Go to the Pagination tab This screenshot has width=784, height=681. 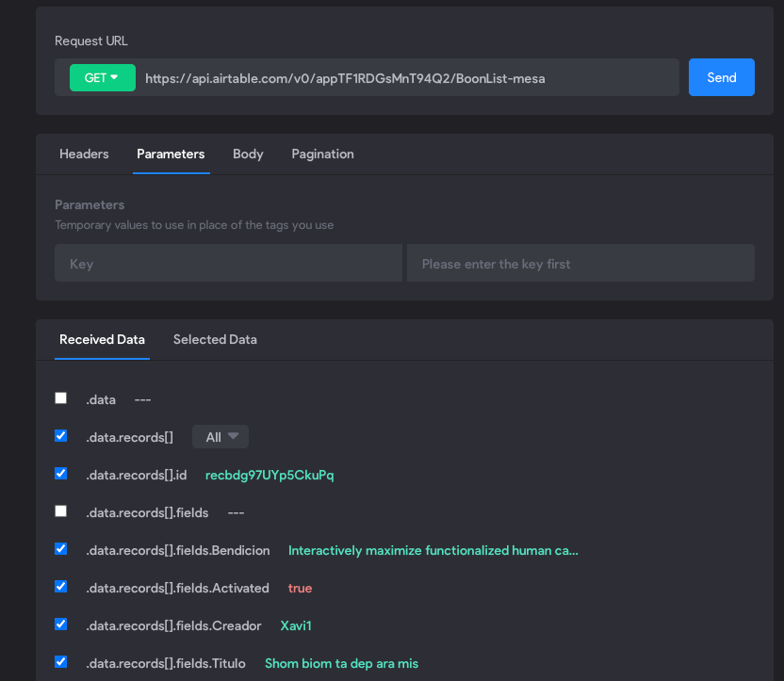[x=322, y=154]
